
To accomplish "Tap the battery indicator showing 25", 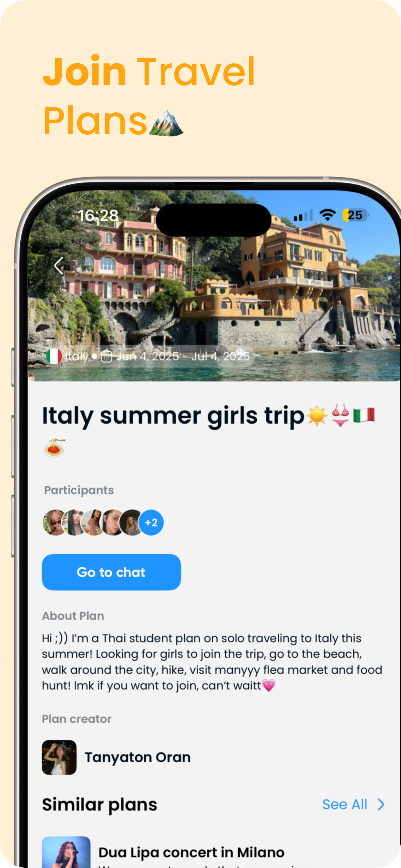I will pyautogui.click(x=355, y=215).
